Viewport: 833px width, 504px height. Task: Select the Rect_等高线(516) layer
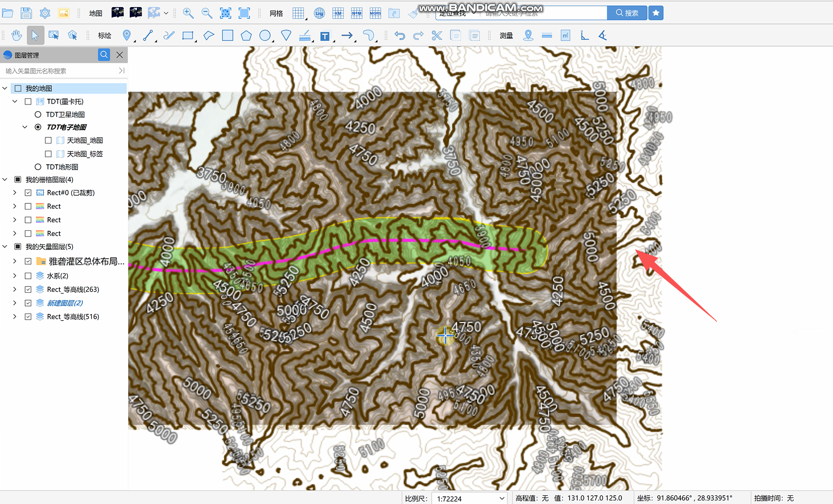coord(73,316)
